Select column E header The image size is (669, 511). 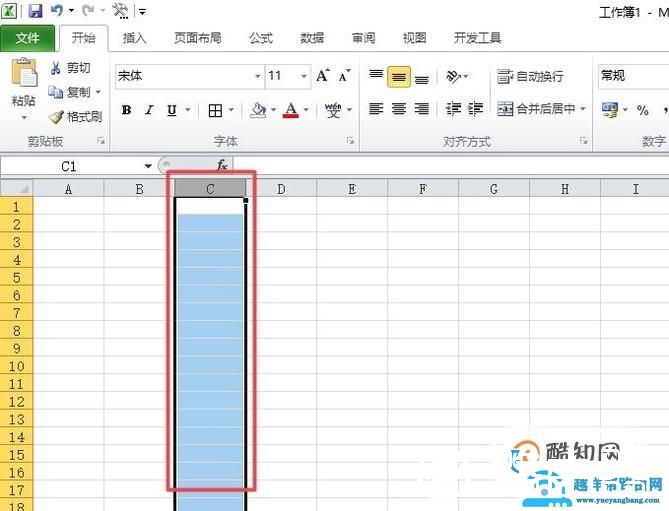pos(352,189)
